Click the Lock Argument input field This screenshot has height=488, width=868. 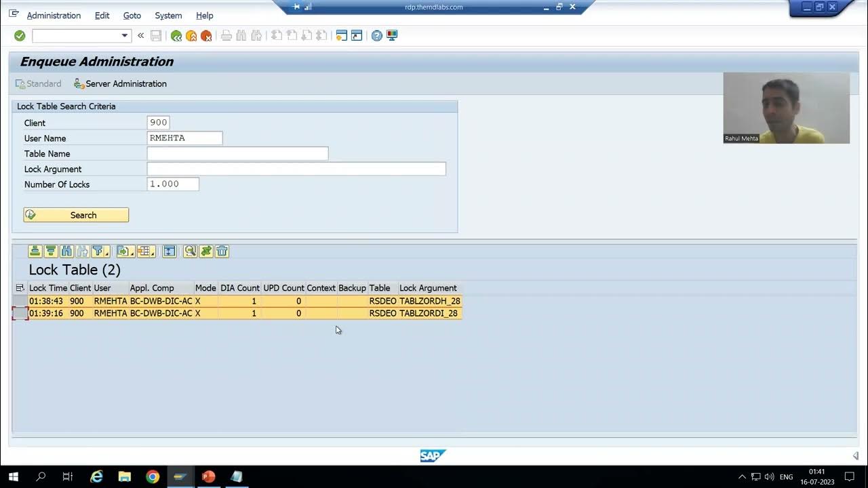[296, 169]
